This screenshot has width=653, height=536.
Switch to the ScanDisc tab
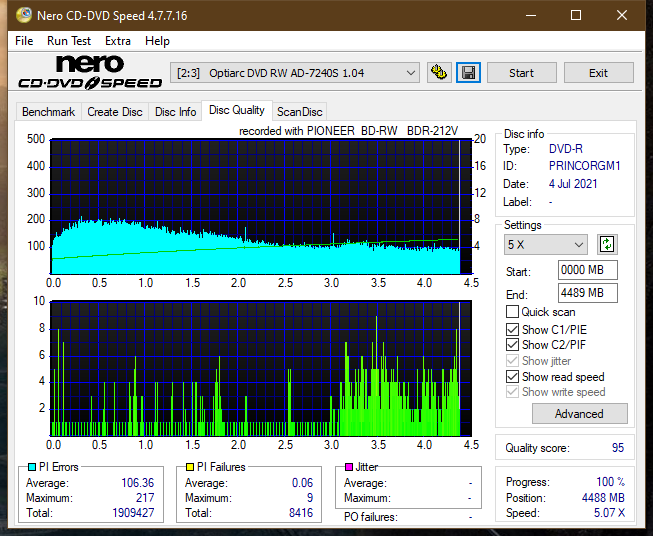tap(300, 112)
